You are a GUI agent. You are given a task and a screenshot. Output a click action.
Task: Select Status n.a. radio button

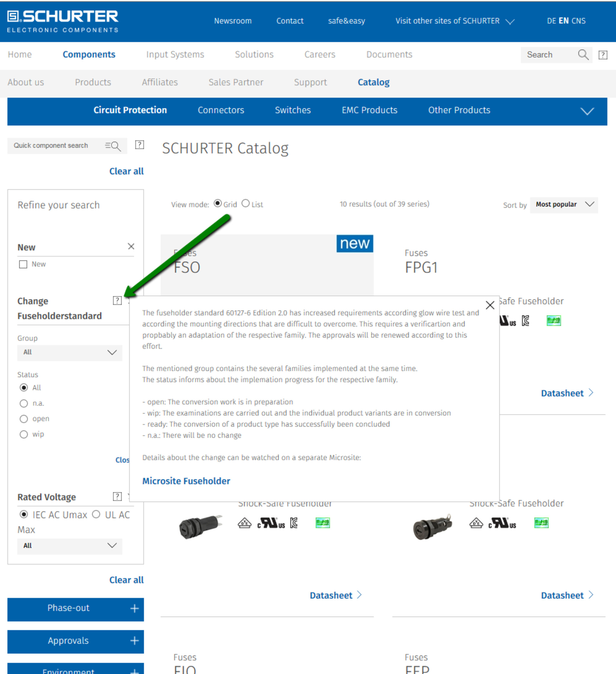(24, 404)
